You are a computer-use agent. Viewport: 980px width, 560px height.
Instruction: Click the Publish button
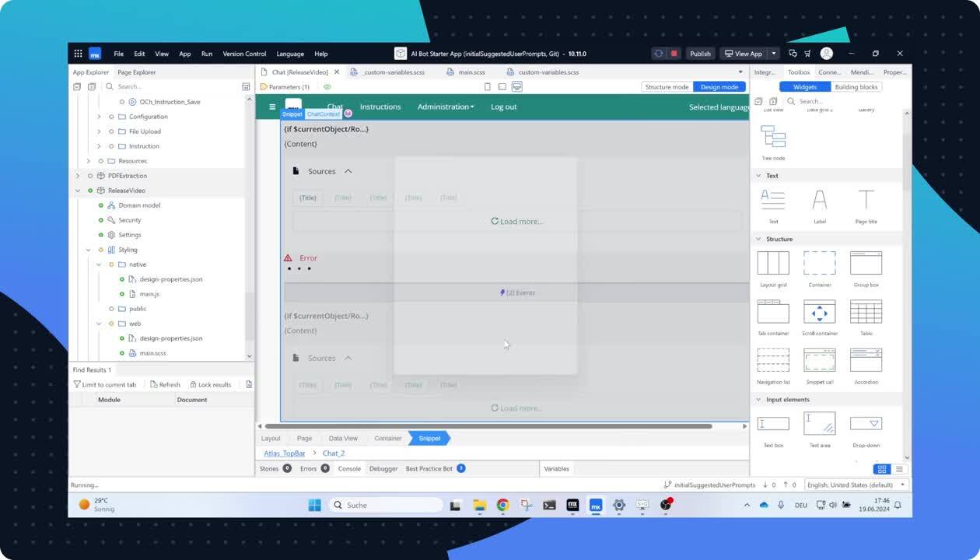(x=700, y=54)
